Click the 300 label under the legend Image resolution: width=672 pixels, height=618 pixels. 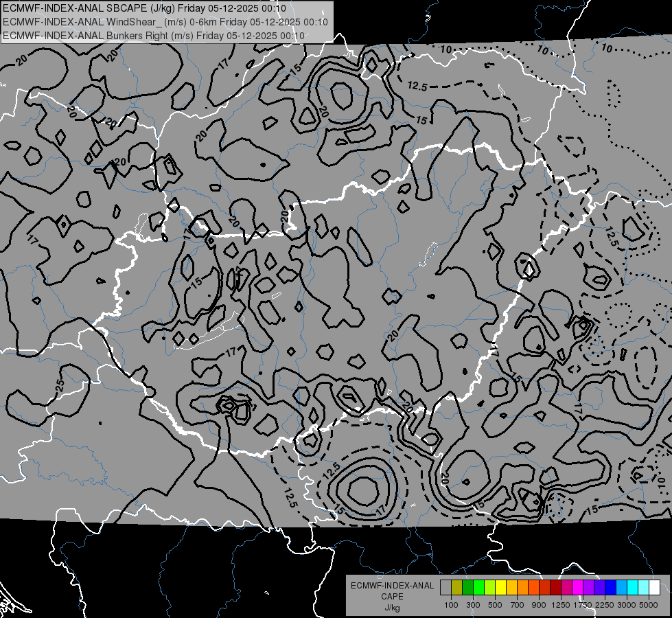(473, 605)
